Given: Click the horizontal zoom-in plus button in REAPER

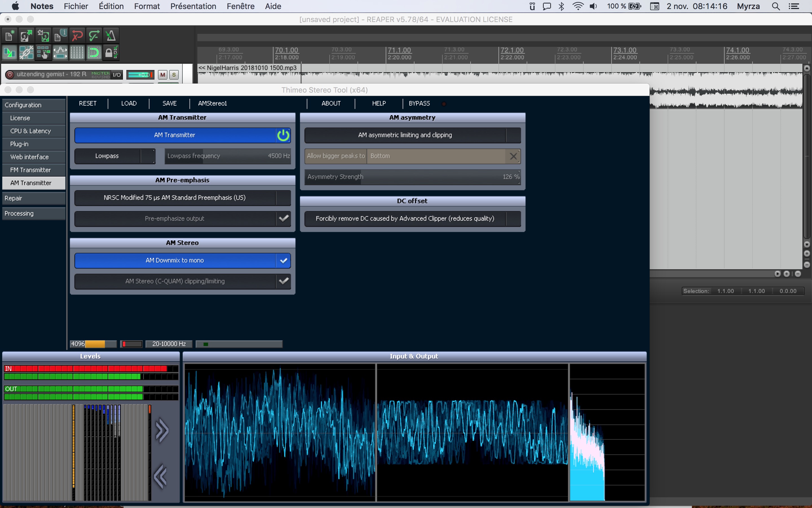Looking at the screenshot, I should tap(787, 274).
